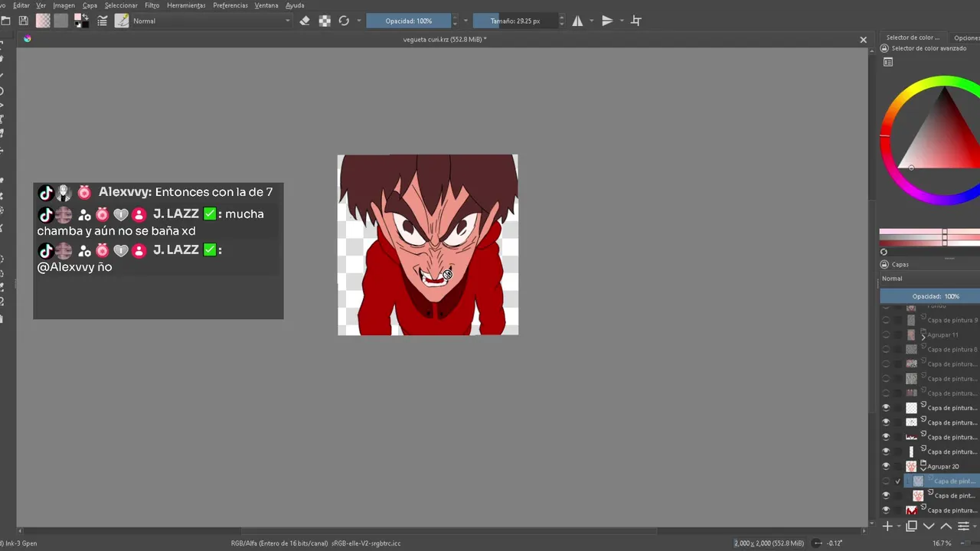Open the Seleccionar menu
Screen dimensions: 980x551
click(x=121, y=5)
